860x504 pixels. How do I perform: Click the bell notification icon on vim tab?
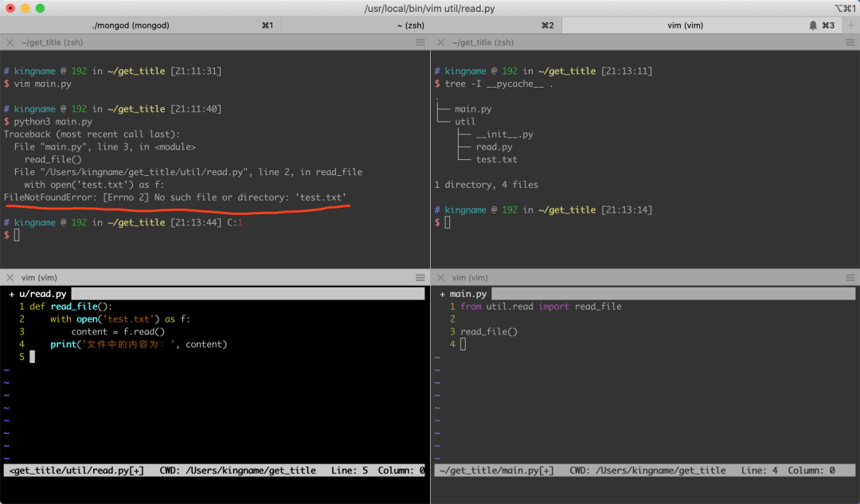tap(813, 25)
